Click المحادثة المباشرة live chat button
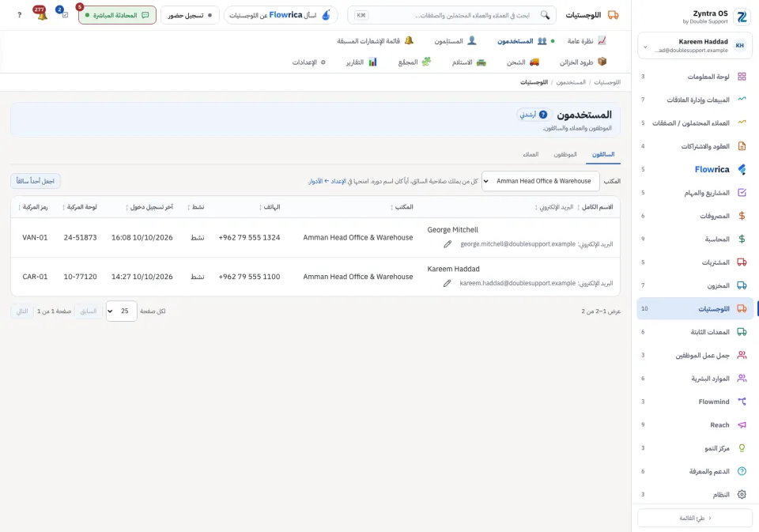 pos(117,15)
